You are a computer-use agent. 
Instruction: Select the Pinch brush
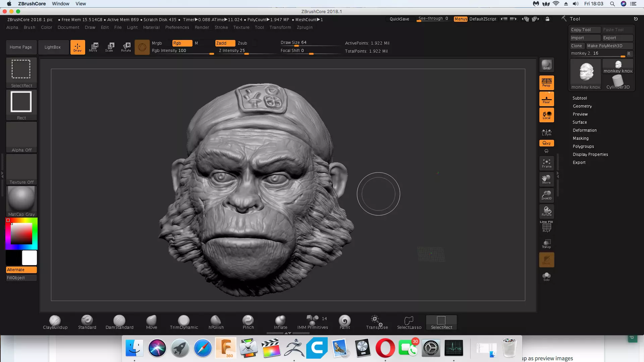point(248,322)
